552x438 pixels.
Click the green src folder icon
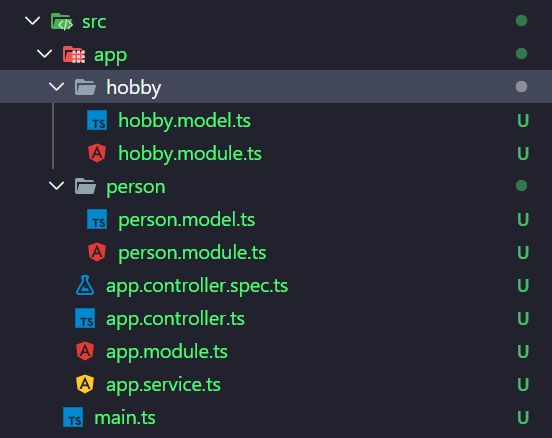pos(62,21)
